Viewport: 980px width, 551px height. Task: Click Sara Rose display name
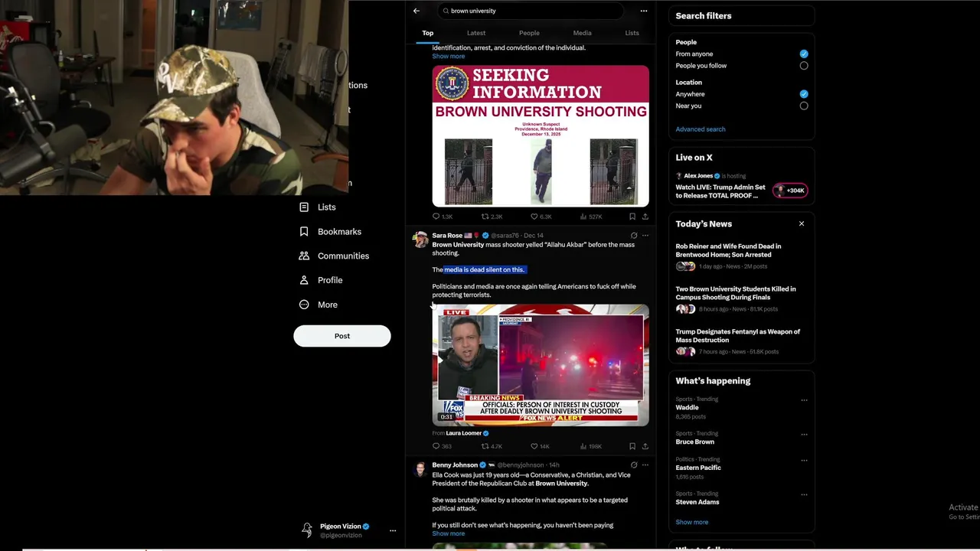[x=447, y=236]
